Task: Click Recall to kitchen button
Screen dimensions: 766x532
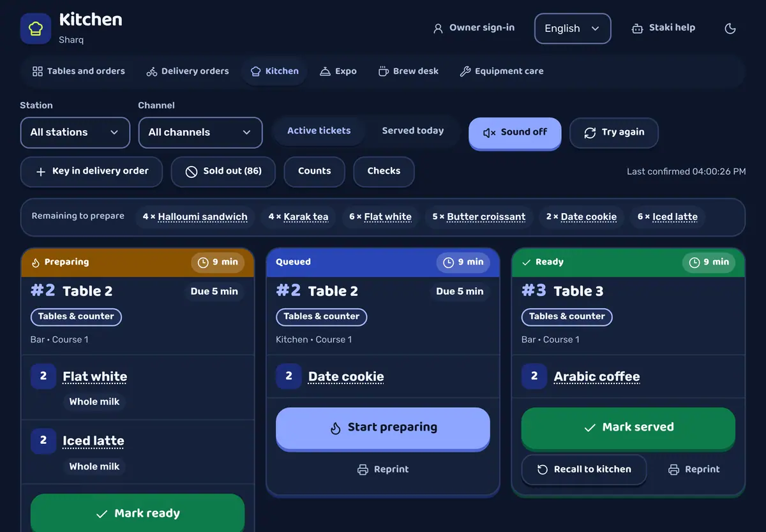Action: pos(584,469)
